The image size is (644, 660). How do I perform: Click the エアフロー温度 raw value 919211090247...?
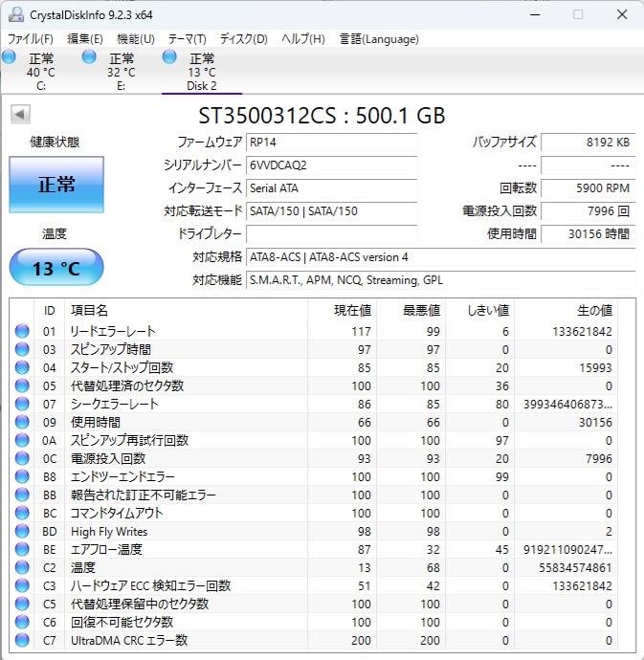coord(567,549)
